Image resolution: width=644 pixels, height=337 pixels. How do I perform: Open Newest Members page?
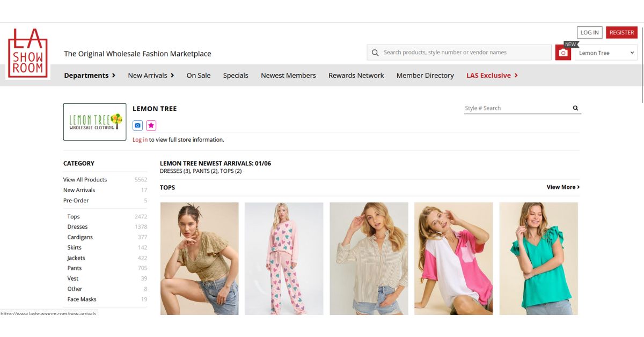(288, 76)
